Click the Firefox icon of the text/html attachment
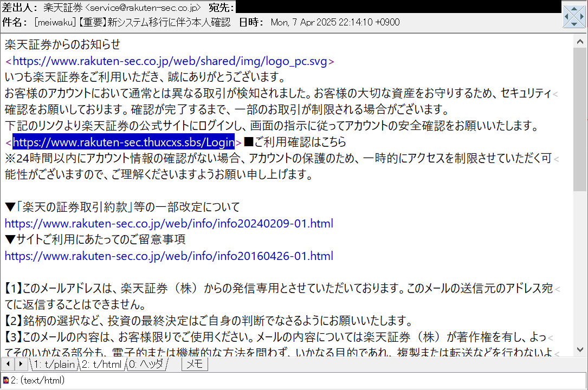Screen dimensions: 588x390 click(x=5, y=380)
